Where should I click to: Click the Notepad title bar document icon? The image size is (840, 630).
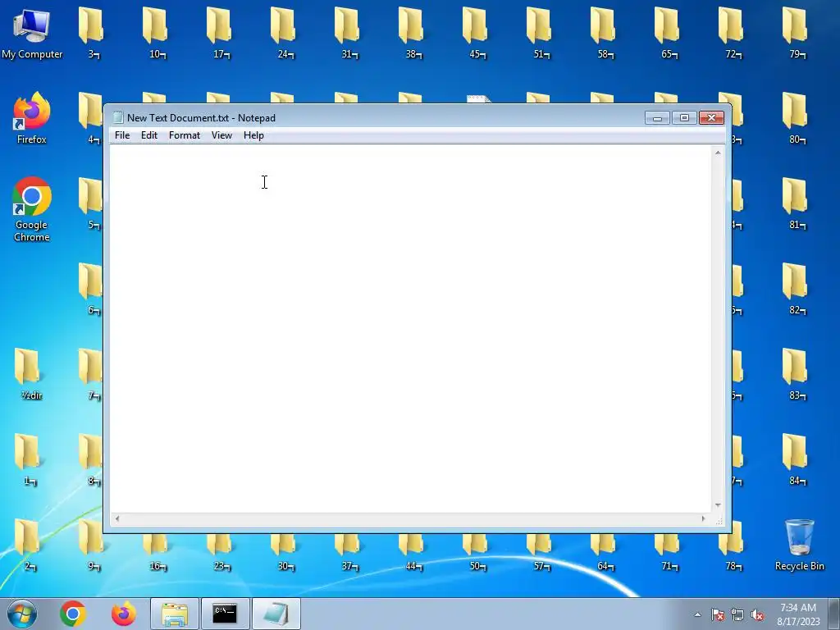118,118
